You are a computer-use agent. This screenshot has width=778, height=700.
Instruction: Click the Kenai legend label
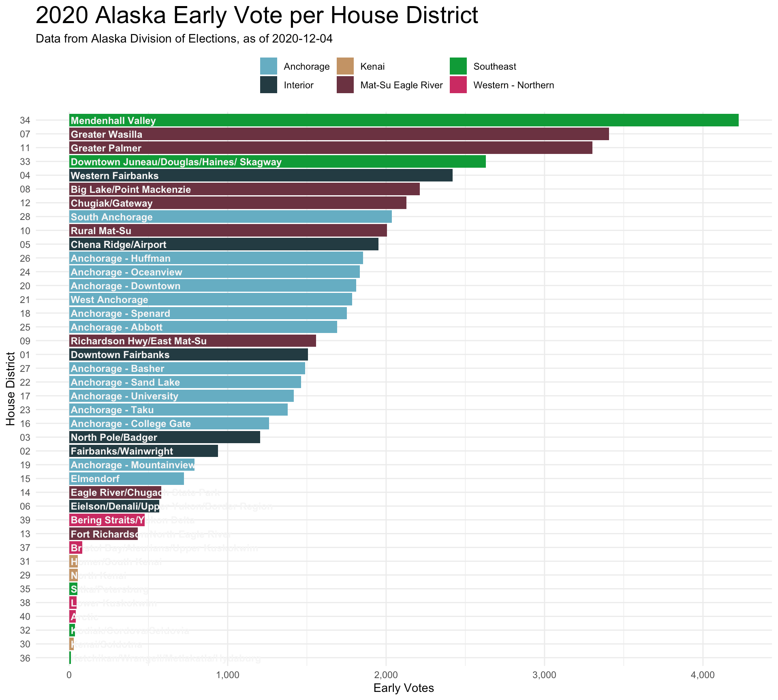tap(372, 66)
